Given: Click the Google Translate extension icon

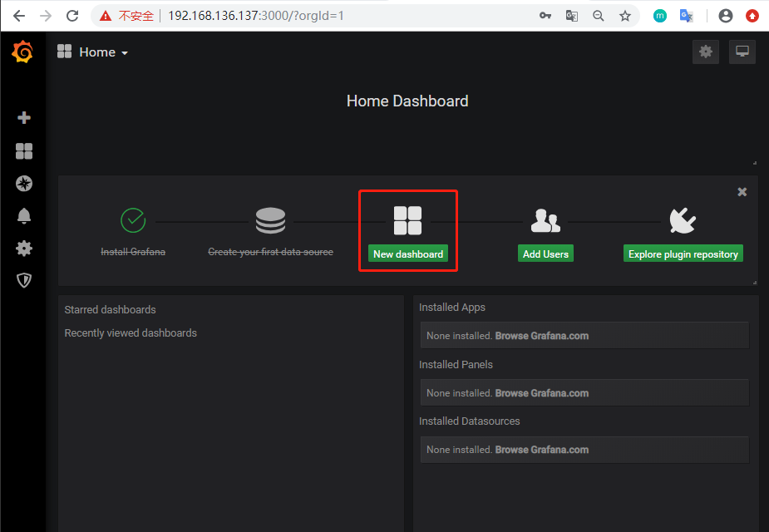Looking at the screenshot, I should pos(686,16).
